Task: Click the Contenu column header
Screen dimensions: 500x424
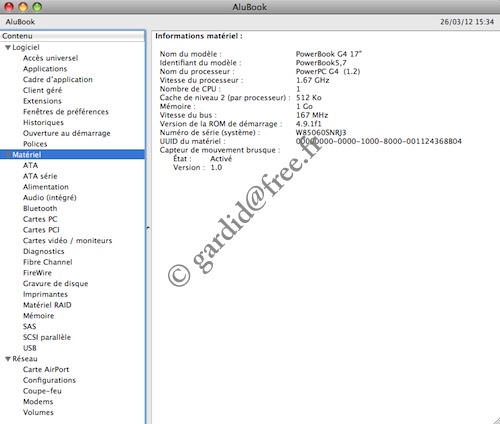Action: [72, 36]
